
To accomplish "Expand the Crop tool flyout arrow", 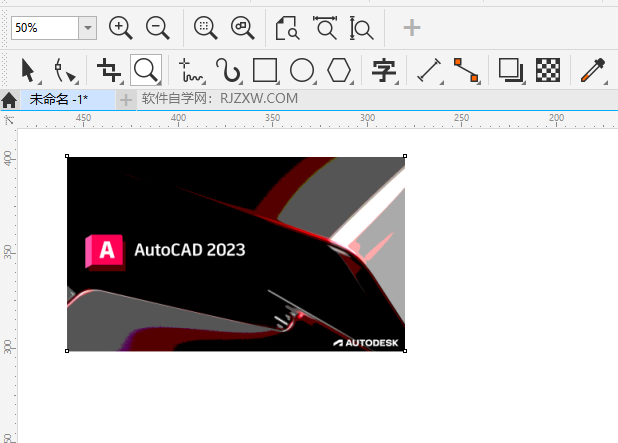I will [x=121, y=82].
